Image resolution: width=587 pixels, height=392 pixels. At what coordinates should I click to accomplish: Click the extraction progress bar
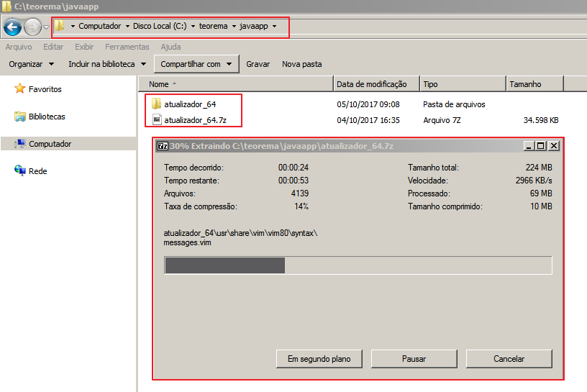click(358, 265)
